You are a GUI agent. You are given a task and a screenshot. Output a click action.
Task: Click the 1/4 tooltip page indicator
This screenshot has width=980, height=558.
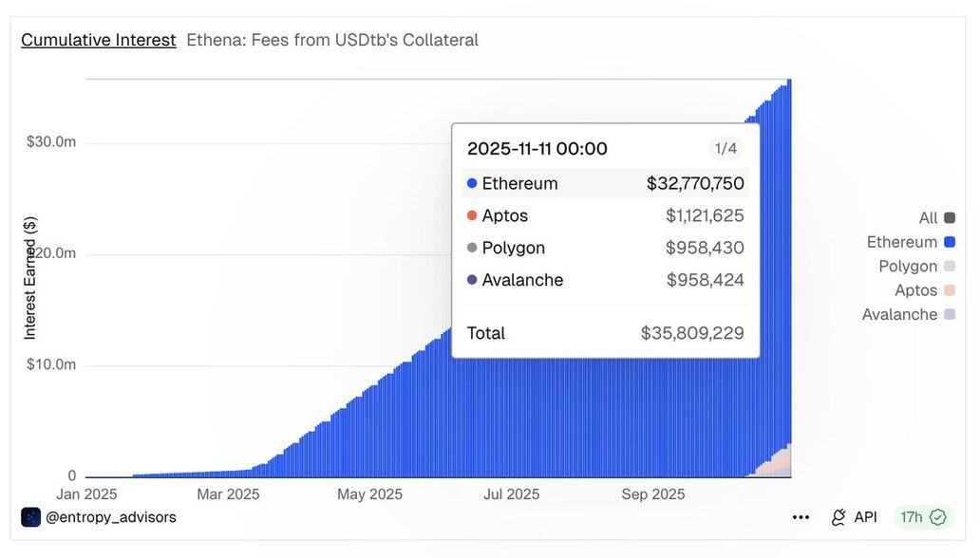726,149
